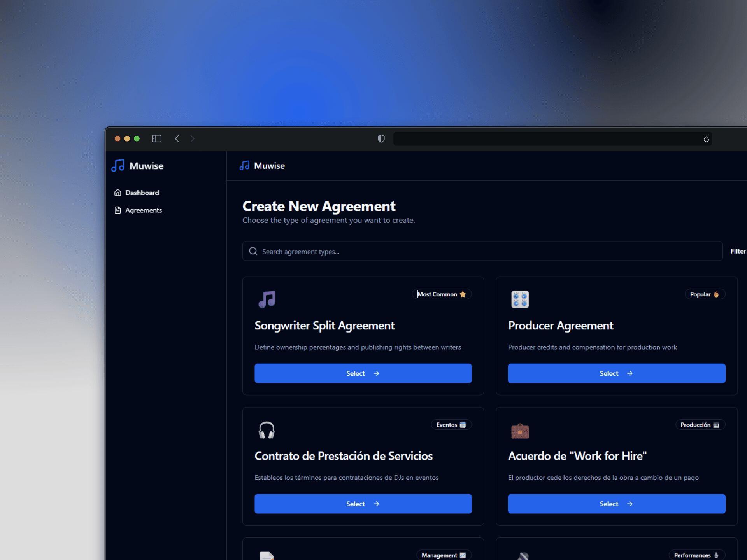Click 'Establece los términos' description
This screenshot has width=747, height=560.
click(346, 478)
